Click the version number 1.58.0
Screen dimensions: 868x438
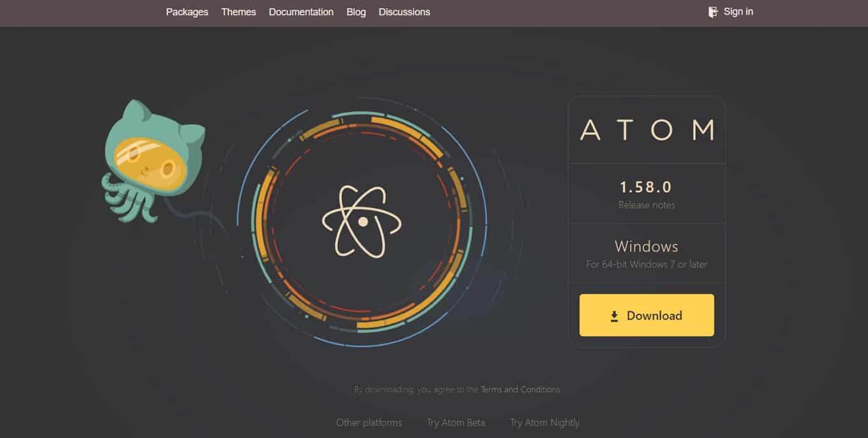646,187
